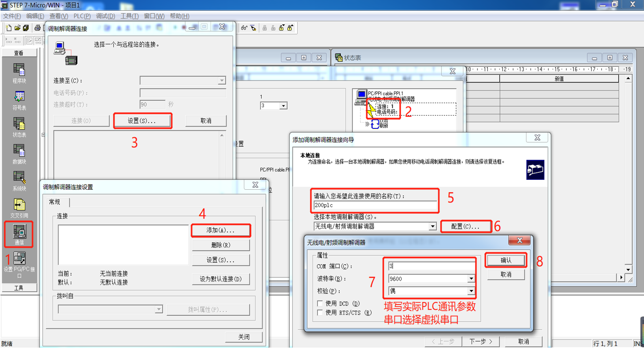Viewport: 644px width, 349px height.
Task: Click the 设置(S)... button in modem connection dialog
Action: 142,121
